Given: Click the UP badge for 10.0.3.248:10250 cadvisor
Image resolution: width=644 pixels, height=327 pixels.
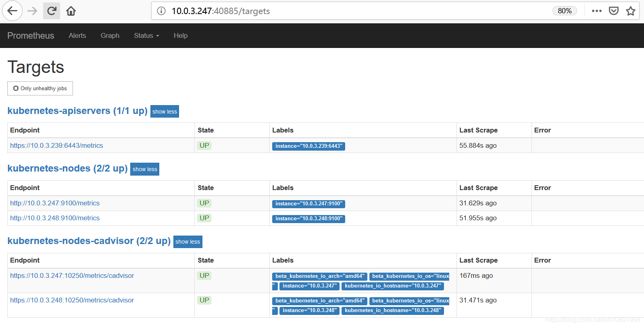Looking at the screenshot, I should pos(204,300).
